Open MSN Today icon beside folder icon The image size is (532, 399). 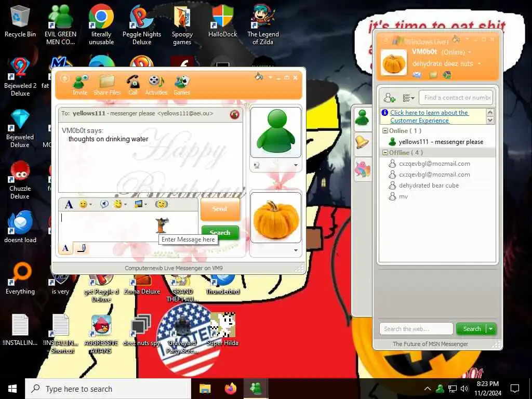coord(447,75)
